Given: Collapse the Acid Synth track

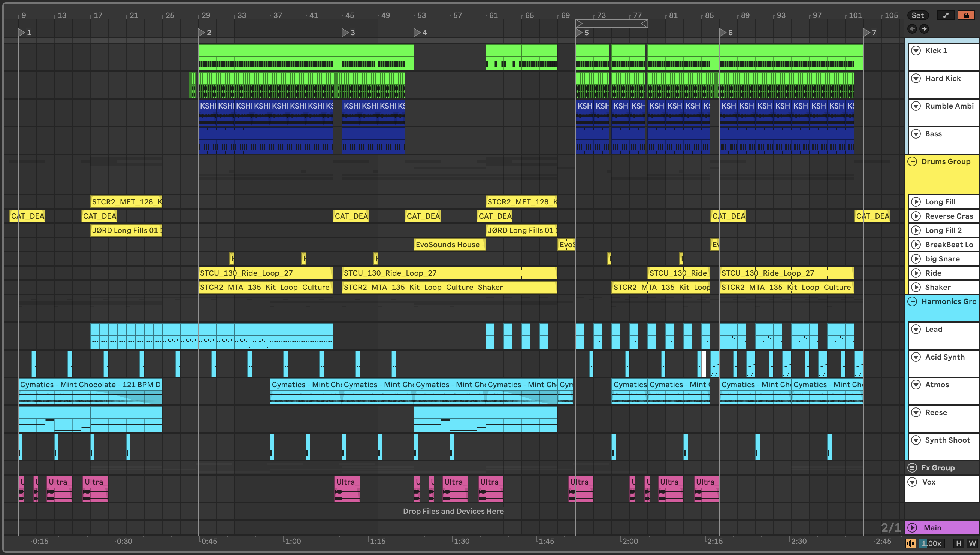Looking at the screenshot, I should pyautogui.click(x=916, y=357).
